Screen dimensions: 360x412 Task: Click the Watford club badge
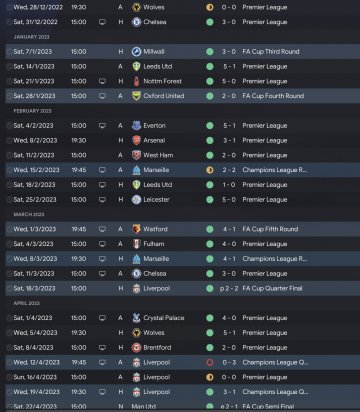136,229
